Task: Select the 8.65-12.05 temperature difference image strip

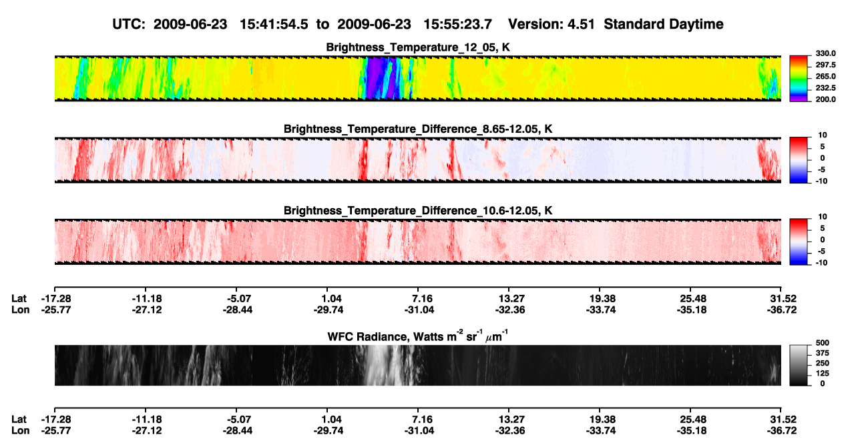Action: point(418,159)
